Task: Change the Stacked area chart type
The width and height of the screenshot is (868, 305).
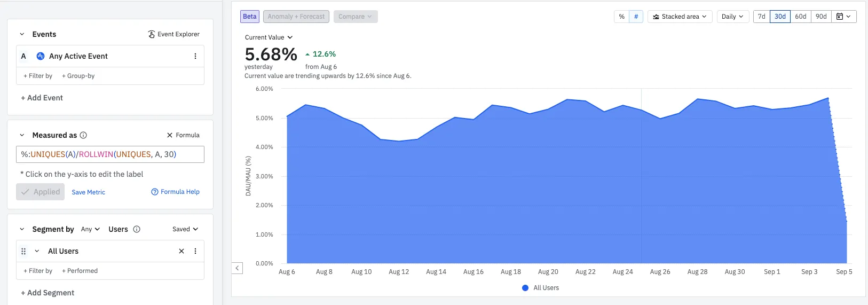Action: (680, 17)
